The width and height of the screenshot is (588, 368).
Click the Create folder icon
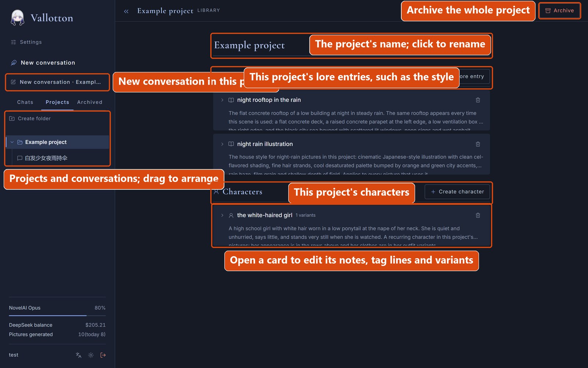(12, 118)
